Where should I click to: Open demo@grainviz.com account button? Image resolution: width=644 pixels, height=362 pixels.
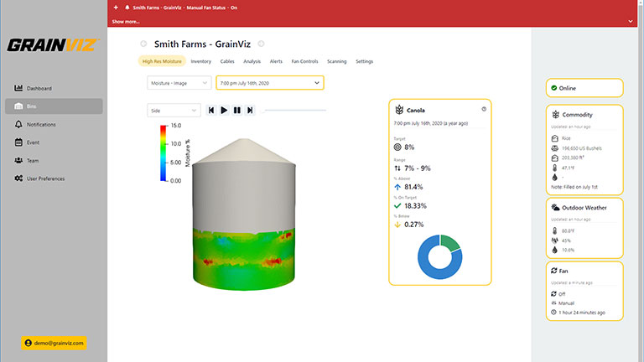point(54,343)
